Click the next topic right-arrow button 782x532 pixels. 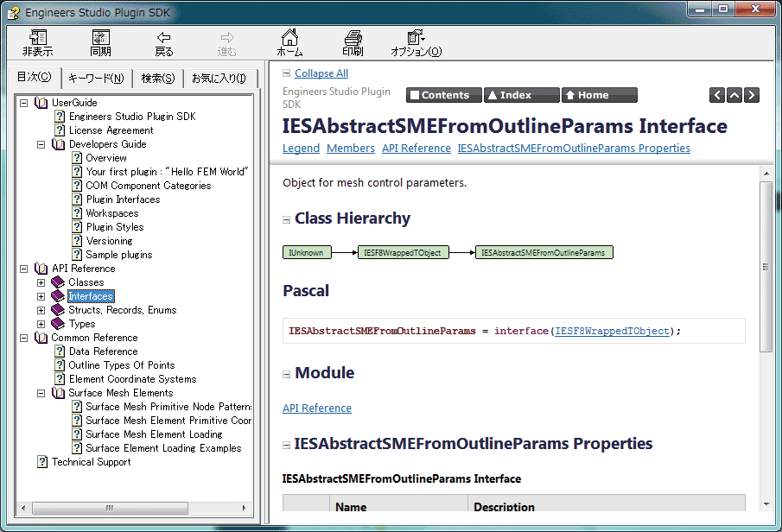pos(752,95)
